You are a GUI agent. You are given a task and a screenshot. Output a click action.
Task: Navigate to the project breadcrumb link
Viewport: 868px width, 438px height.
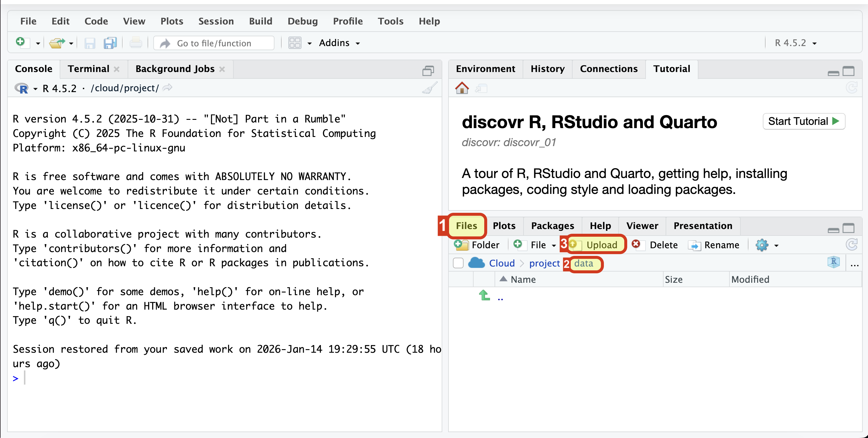pyautogui.click(x=544, y=263)
